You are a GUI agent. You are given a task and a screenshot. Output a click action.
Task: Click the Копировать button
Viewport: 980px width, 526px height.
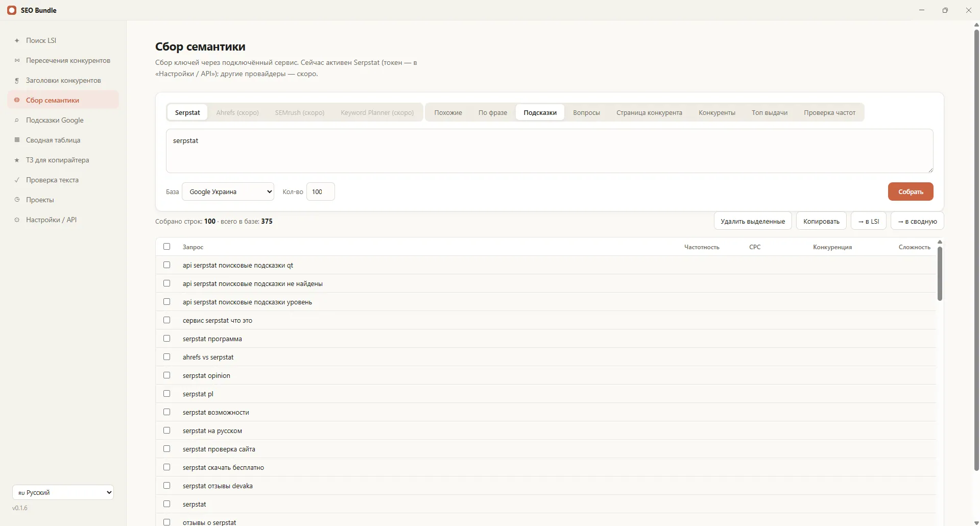click(821, 221)
